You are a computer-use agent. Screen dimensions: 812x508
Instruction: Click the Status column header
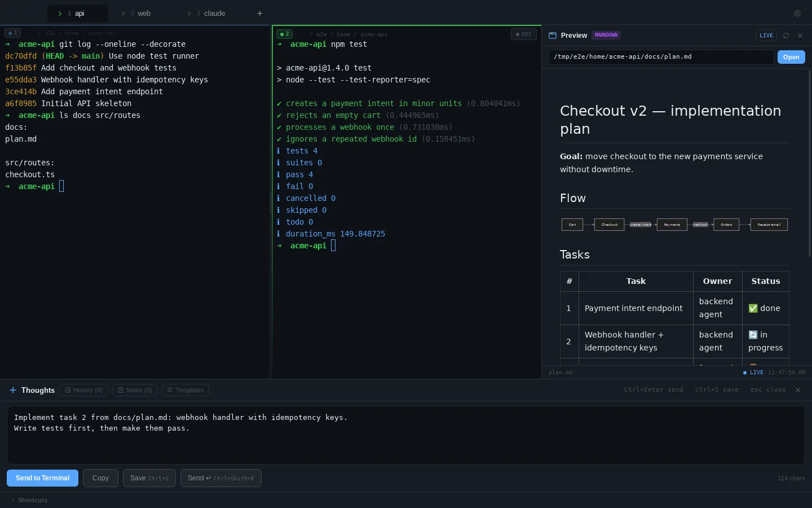(766, 281)
